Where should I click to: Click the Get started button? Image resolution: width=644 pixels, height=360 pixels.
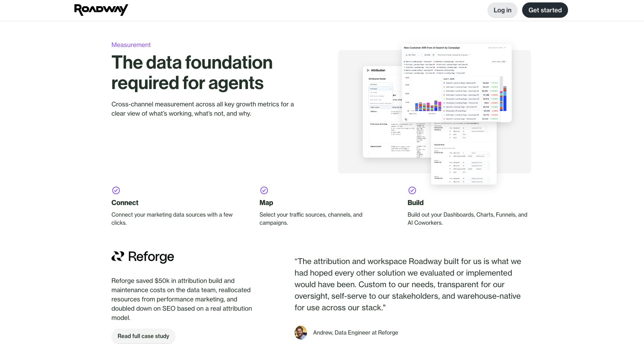(545, 10)
